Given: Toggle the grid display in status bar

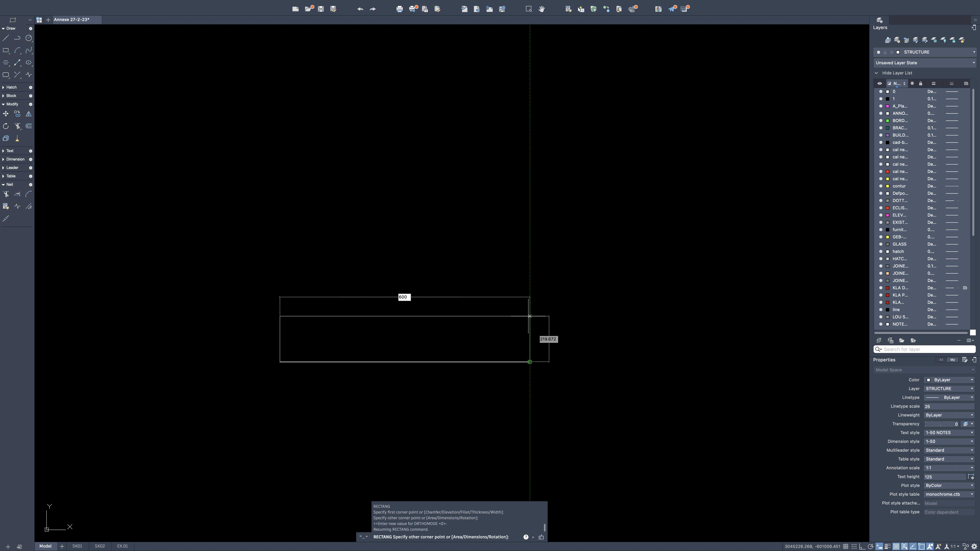Looking at the screenshot, I should coord(846,546).
